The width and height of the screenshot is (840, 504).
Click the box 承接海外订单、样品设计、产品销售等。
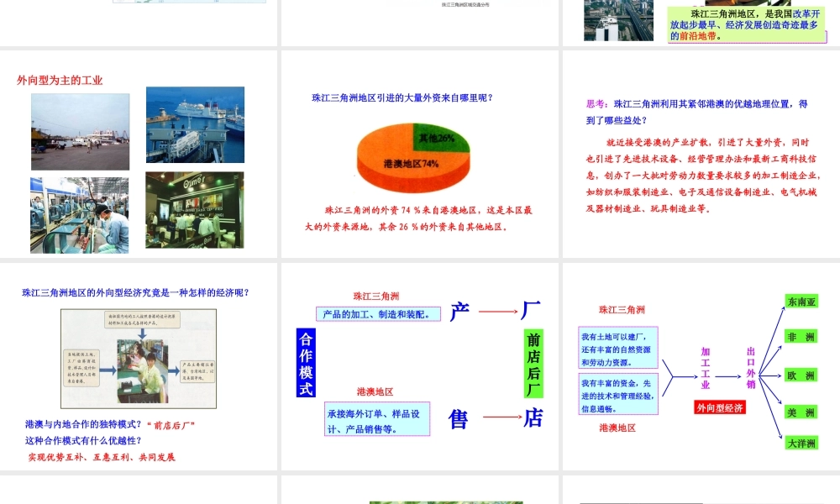coord(377,419)
